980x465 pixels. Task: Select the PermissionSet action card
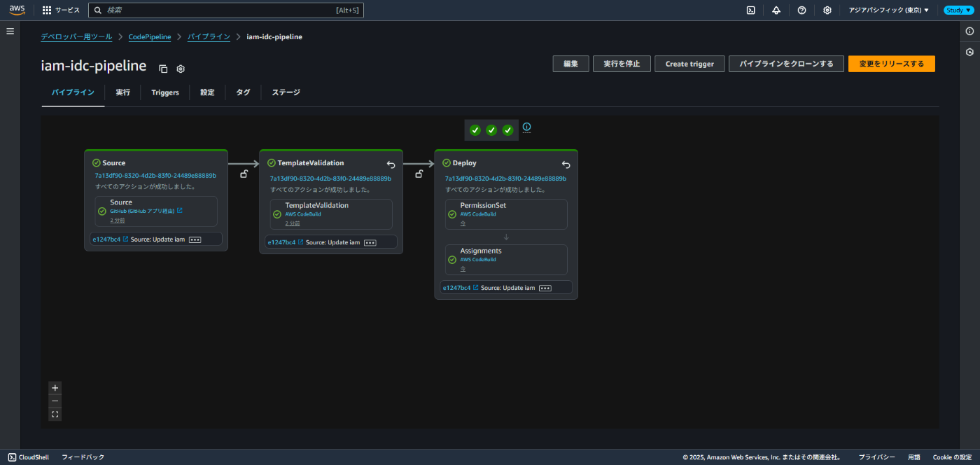(506, 214)
